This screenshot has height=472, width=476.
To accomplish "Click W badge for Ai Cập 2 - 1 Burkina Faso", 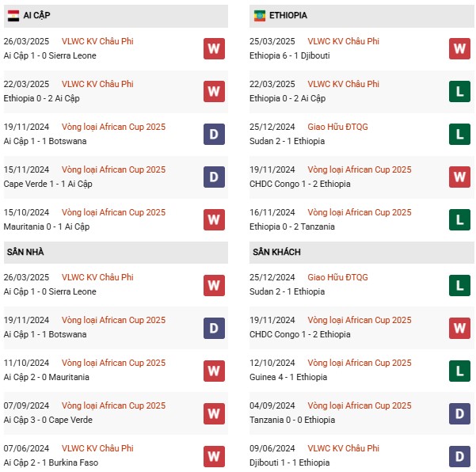I will click(213, 455).
